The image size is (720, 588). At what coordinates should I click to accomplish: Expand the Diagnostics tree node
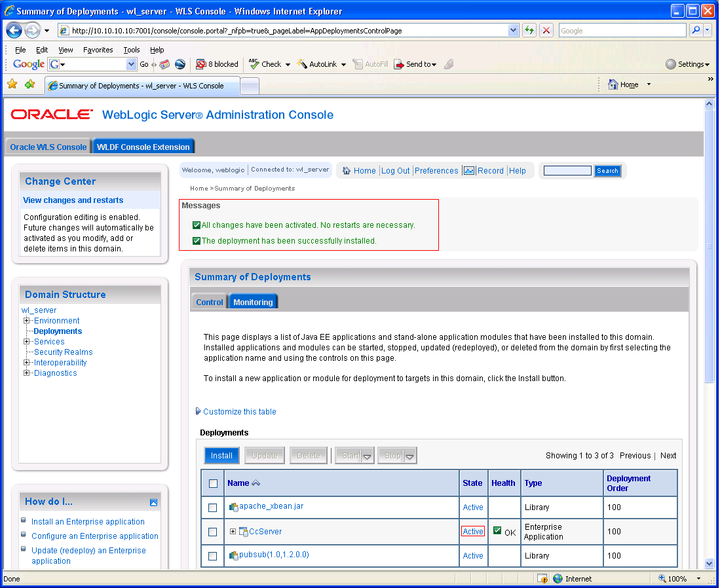click(27, 373)
